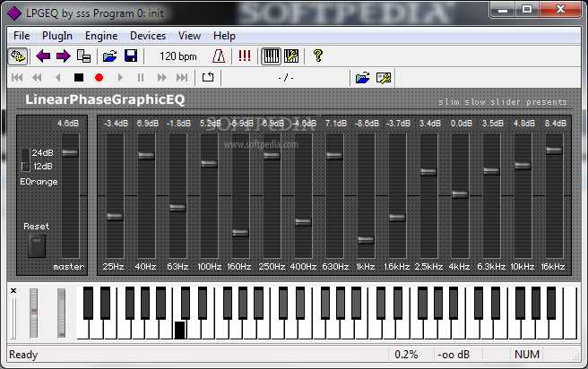Click the modulation wheel on keyboard bar

click(62, 313)
